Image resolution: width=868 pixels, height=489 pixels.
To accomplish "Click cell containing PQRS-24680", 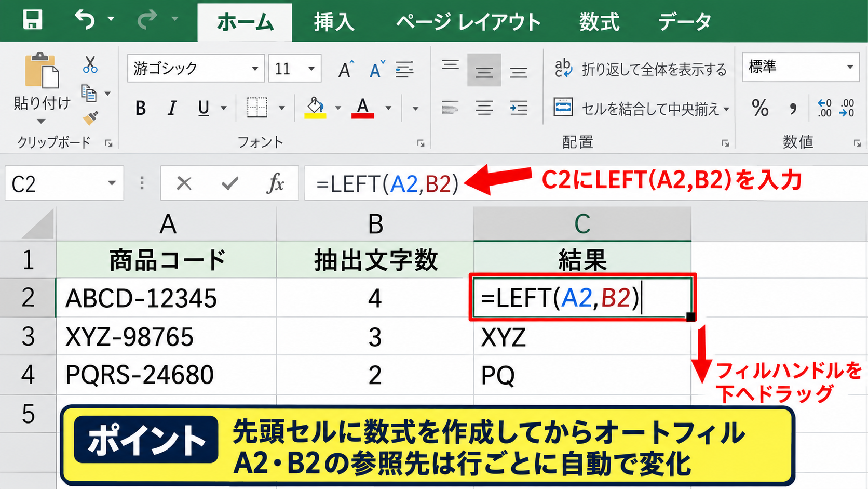I will 166,375.
